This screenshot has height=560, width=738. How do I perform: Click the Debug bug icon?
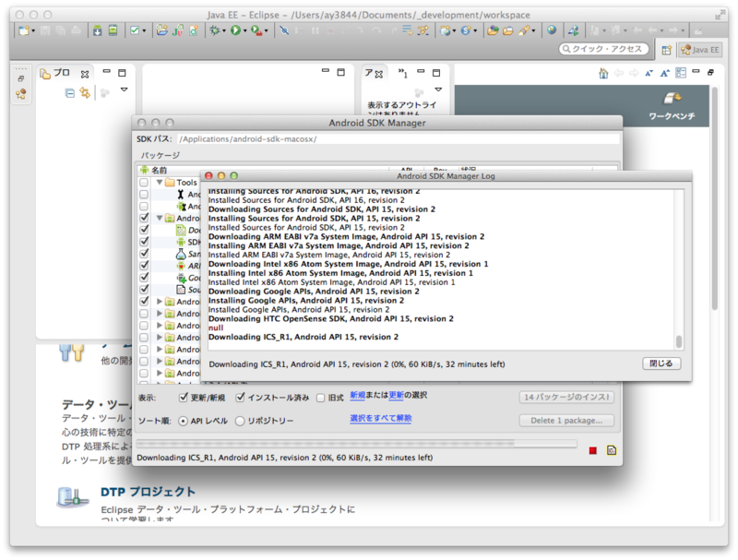click(x=215, y=30)
